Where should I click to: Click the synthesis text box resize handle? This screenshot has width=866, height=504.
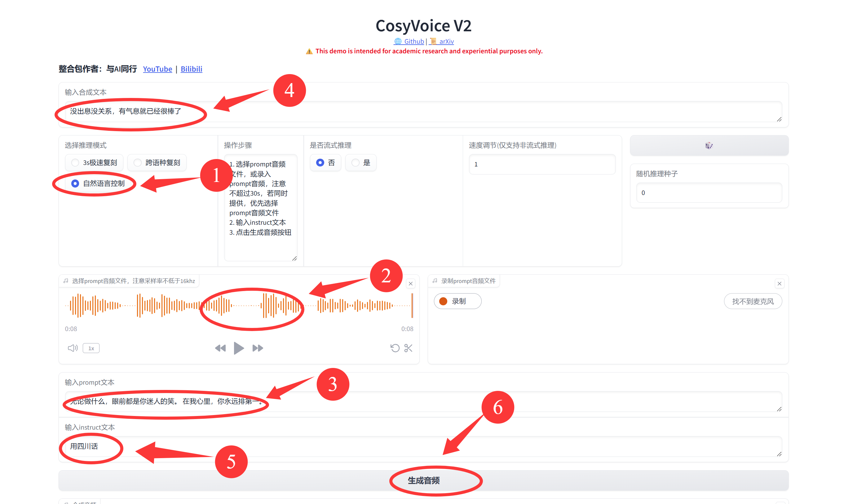pos(779,119)
